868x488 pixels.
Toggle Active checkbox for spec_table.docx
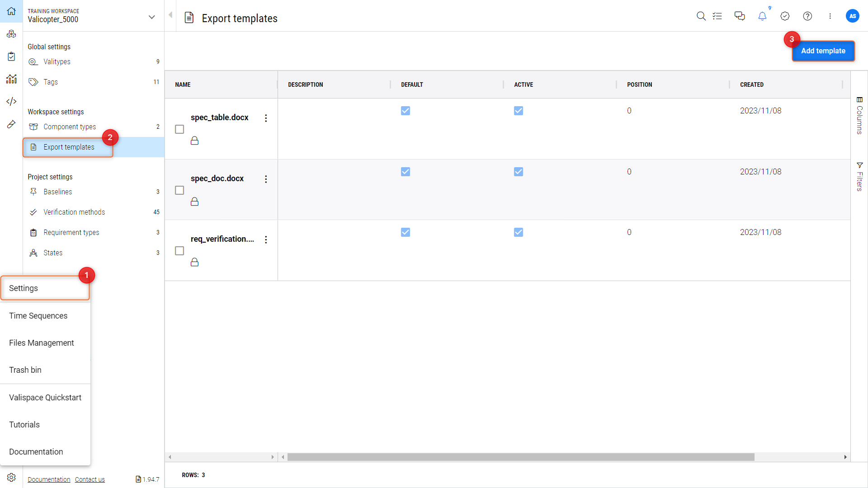pyautogui.click(x=519, y=111)
